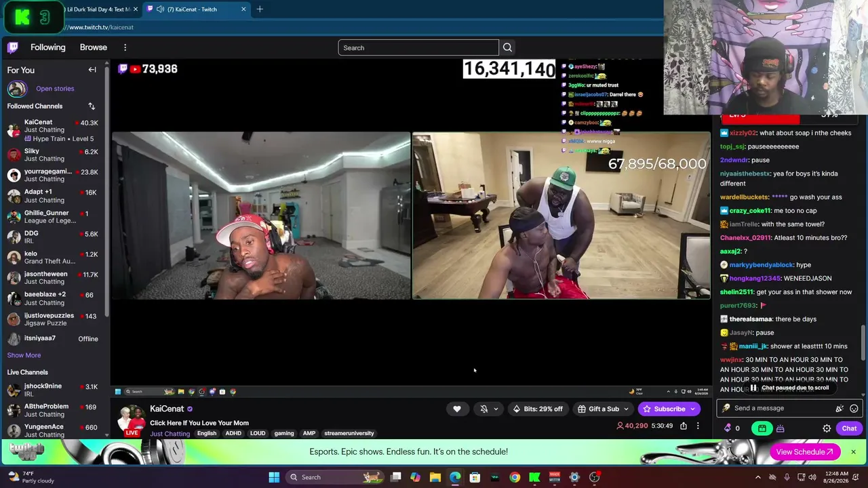
Task: Open the Subscribe dropdown
Action: point(669,409)
